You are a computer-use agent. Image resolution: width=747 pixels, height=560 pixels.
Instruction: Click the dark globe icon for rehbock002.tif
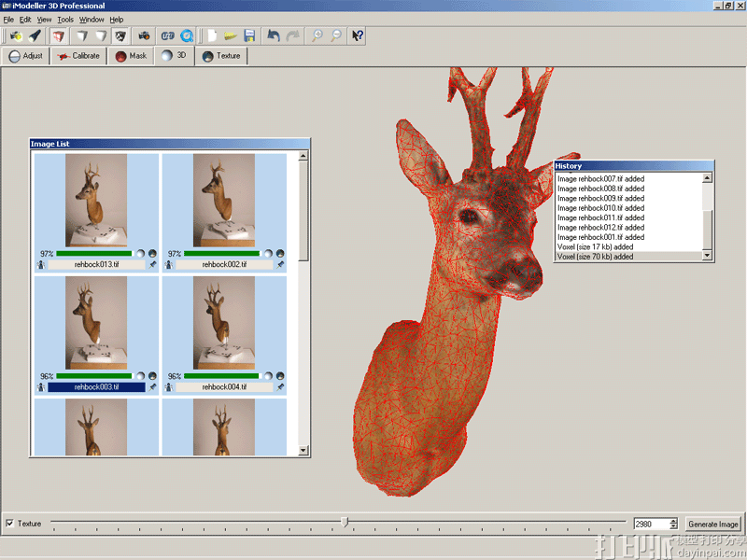coord(280,254)
